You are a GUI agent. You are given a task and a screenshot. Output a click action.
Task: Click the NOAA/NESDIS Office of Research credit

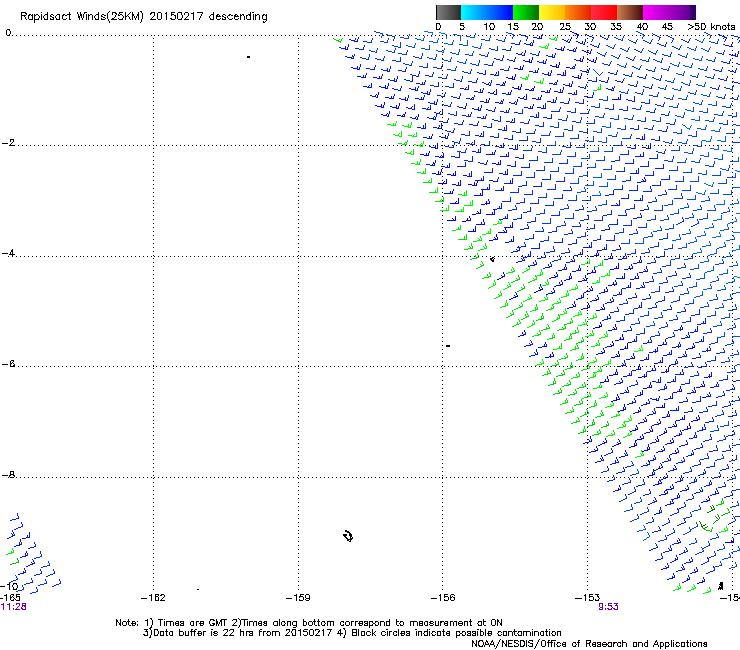[x=589, y=644]
